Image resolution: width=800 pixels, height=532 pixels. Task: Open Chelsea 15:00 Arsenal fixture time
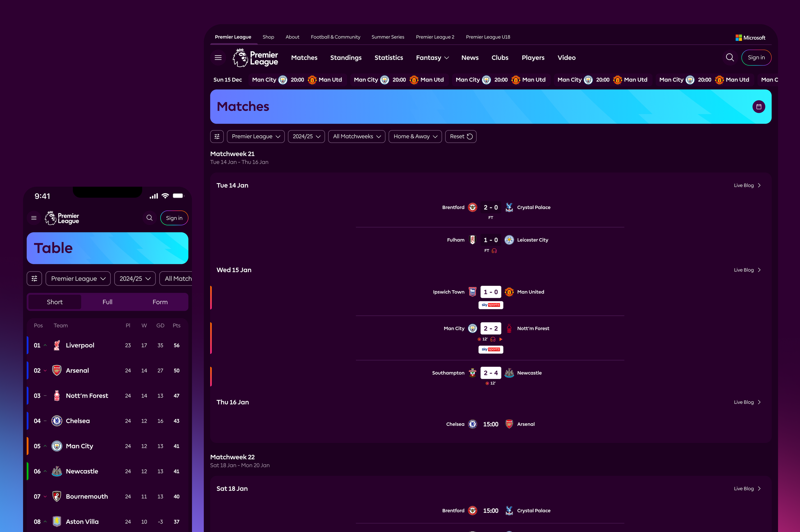click(491, 424)
